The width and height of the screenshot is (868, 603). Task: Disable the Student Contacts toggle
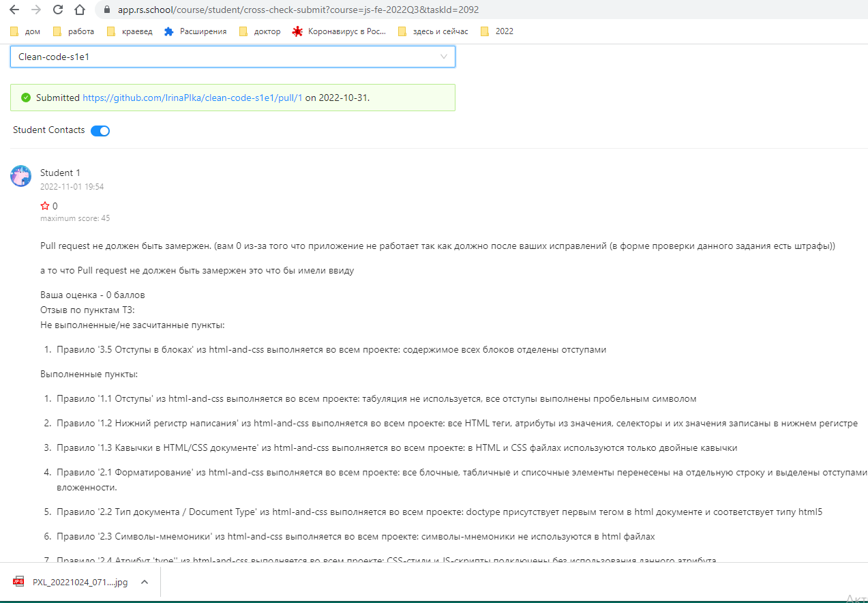pyautogui.click(x=100, y=130)
